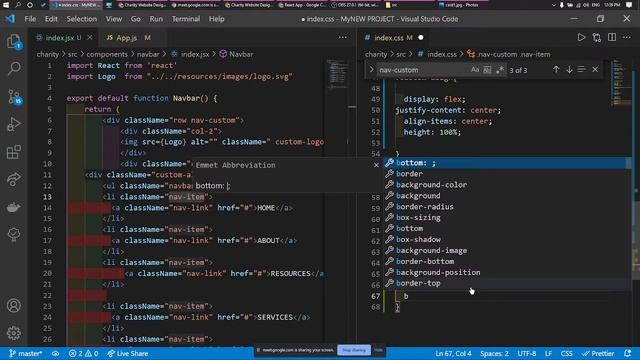Open the Extensions view
This screenshot has width=640, height=360.
(14, 152)
